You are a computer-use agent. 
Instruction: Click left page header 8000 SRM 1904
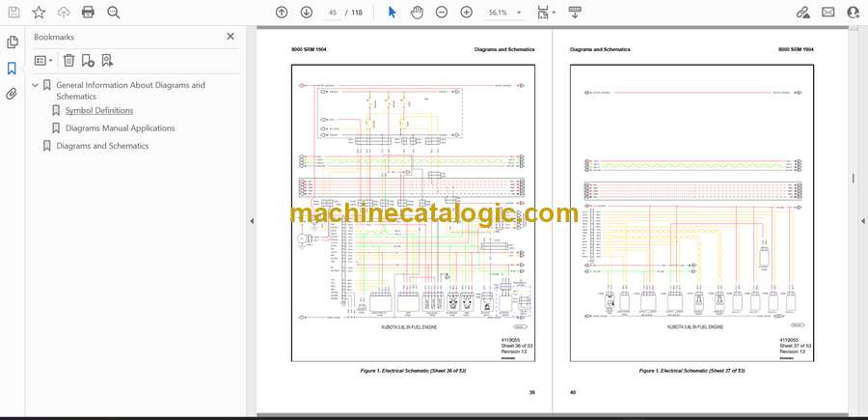(309, 49)
